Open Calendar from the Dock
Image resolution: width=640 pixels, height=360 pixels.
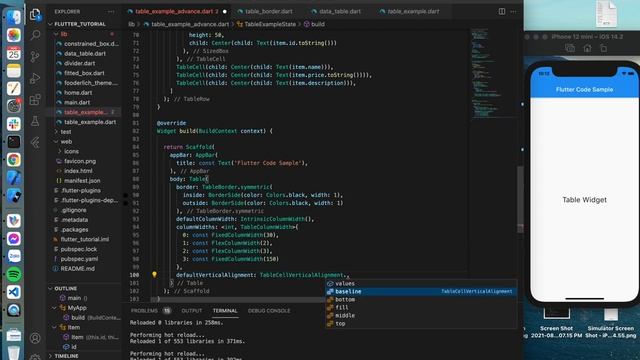[x=13, y=53]
